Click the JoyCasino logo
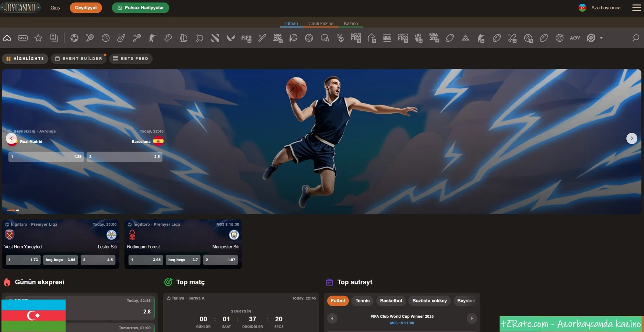Screen dimensions: 644x332 click(20, 7)
